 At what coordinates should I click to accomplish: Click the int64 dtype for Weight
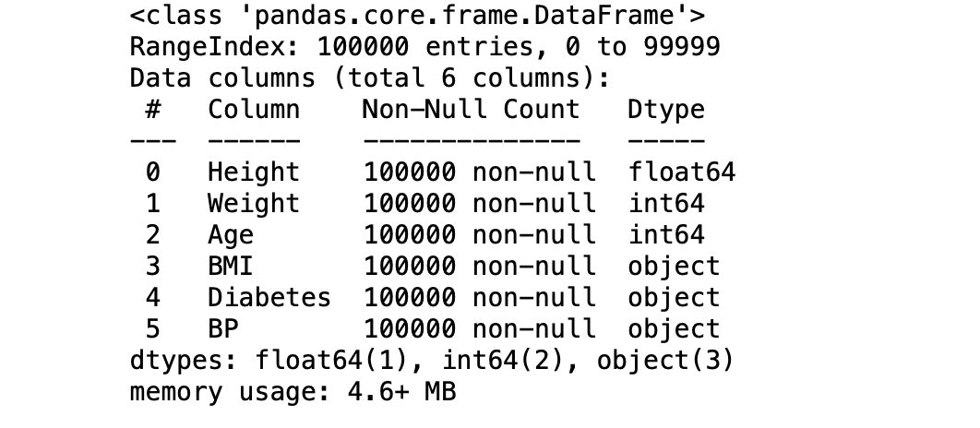666,204
